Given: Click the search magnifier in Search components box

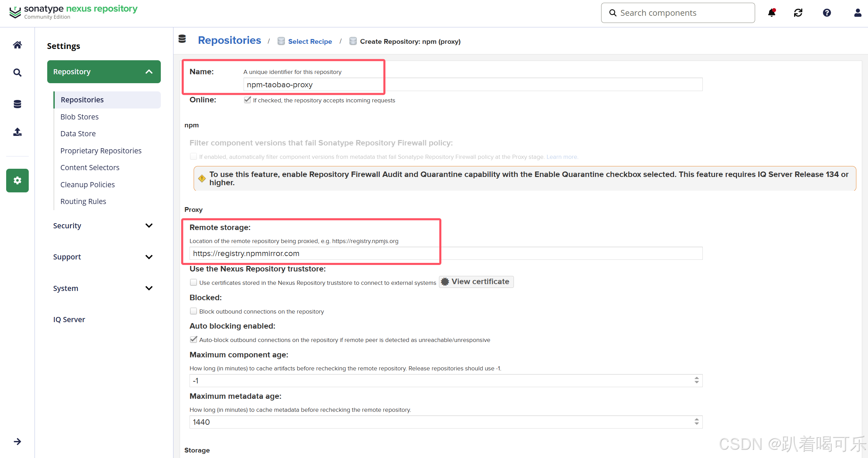Looking at the screenshot, I should click(613, 13).
